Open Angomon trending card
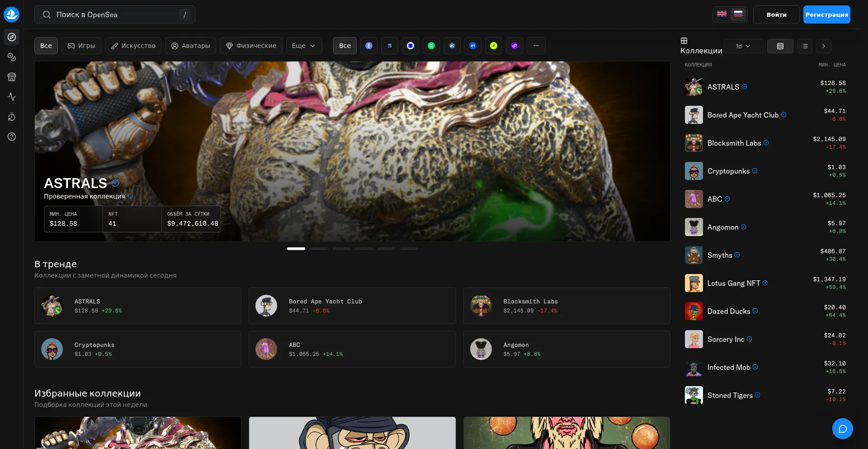Screen dimensions: 868x449 (x=566, y=349)
